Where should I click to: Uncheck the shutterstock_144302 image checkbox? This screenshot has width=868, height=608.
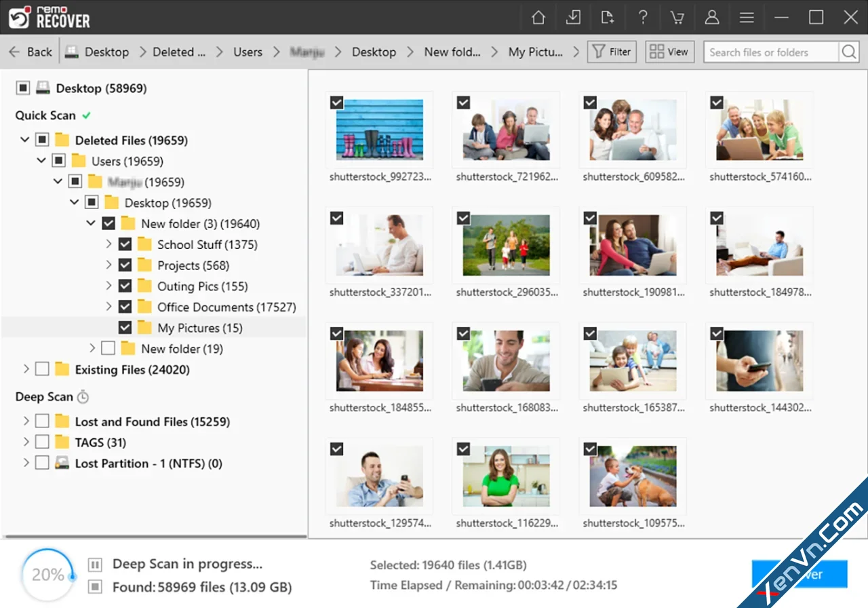pos(717,333)
